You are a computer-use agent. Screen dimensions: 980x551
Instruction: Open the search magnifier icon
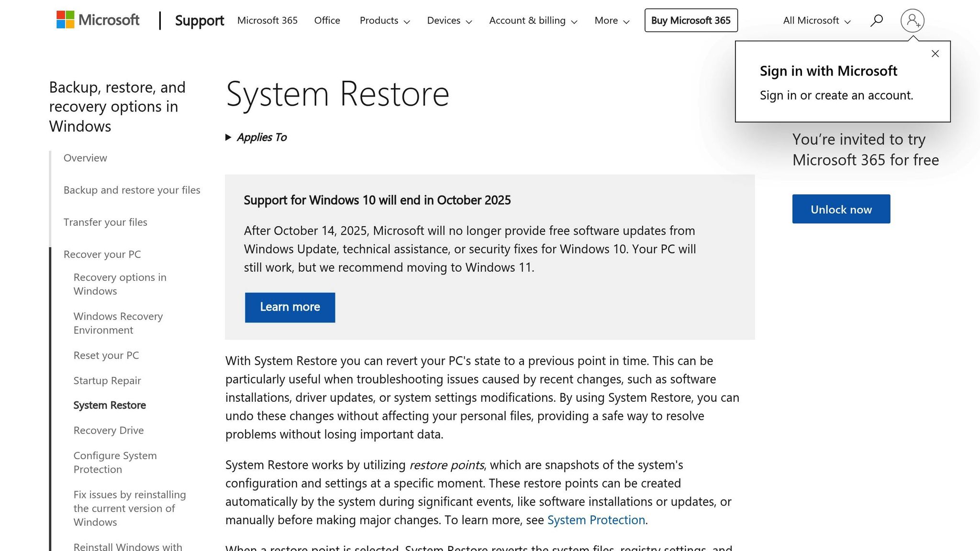876,20
